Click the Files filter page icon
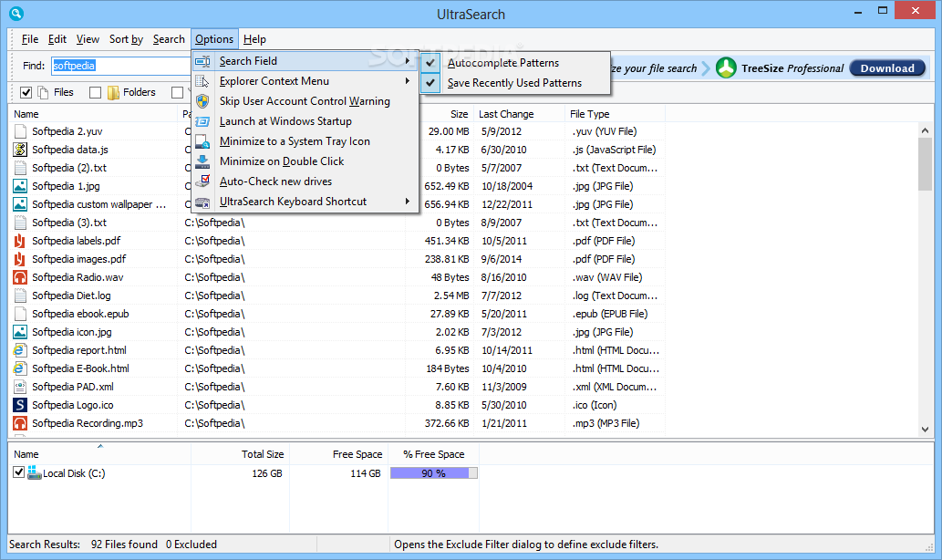This screenshot has height=560, width=942. point(43,92)
